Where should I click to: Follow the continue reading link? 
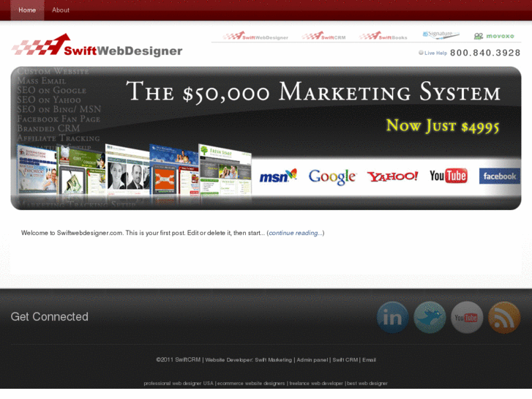click(x=296, y=233)
